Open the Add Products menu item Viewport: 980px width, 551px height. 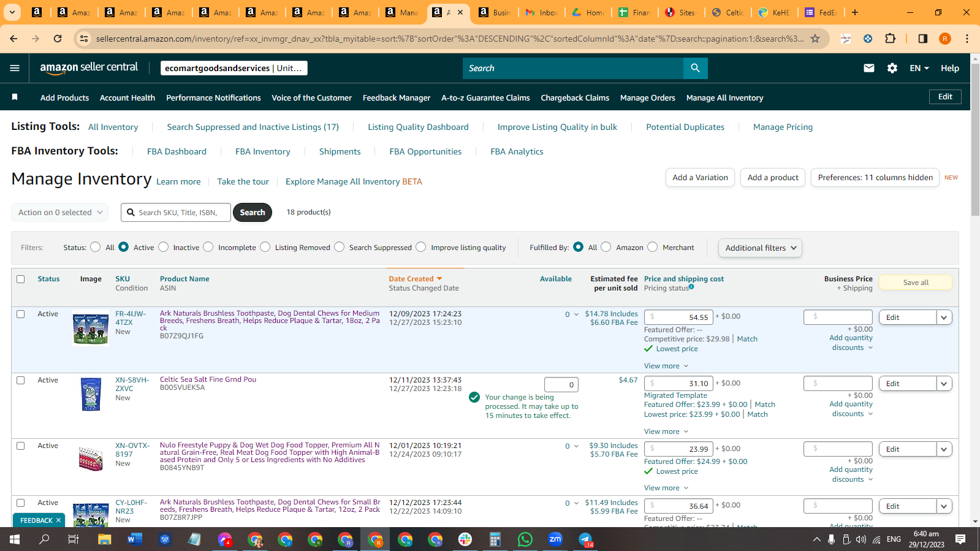pyautogui.click(x=64, y=97)
